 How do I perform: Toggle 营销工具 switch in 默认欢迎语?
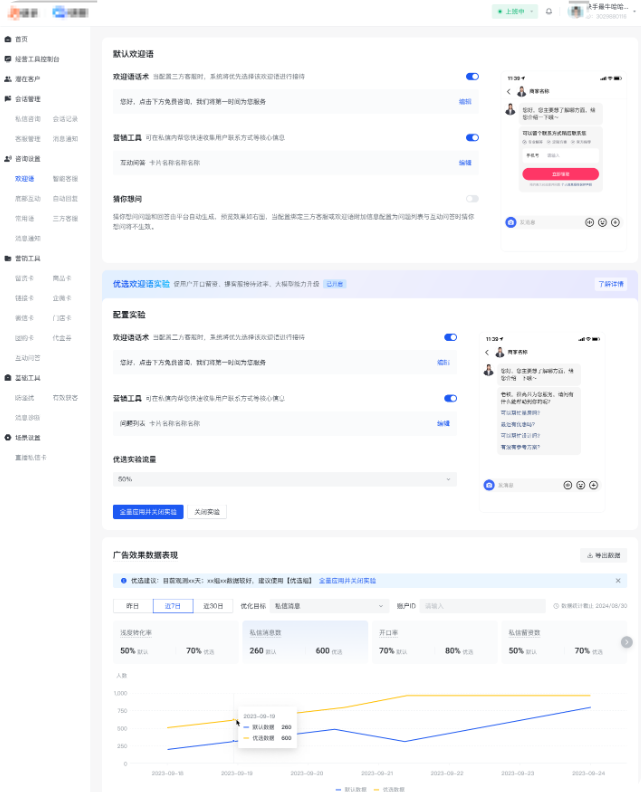[472, 137]
